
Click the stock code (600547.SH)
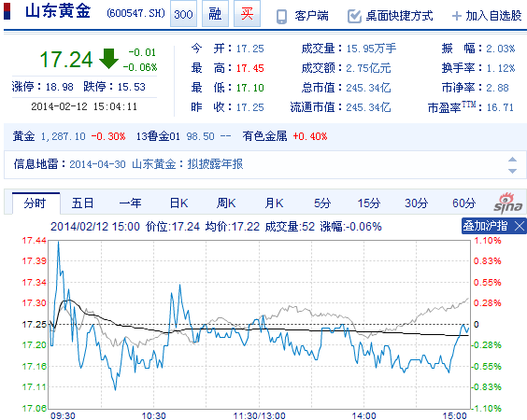[135, 13]
